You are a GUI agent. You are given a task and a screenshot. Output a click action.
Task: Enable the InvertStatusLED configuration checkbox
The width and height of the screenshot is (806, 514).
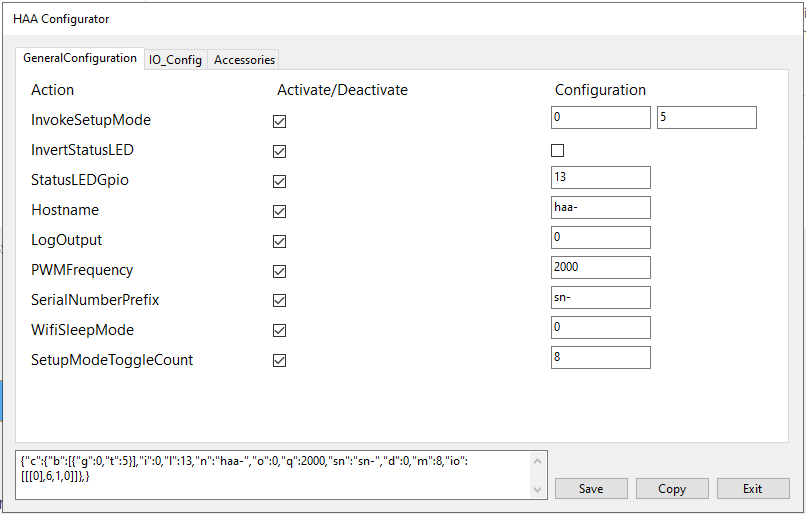click(558, 150)
